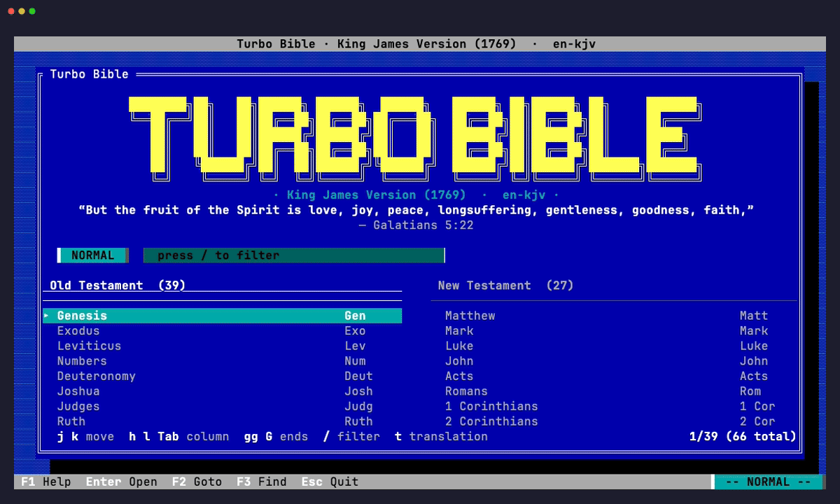Click the NORMAL mode badge beside filter
The width and height of the screenshot is (840, 504).
tap(93, 255)
